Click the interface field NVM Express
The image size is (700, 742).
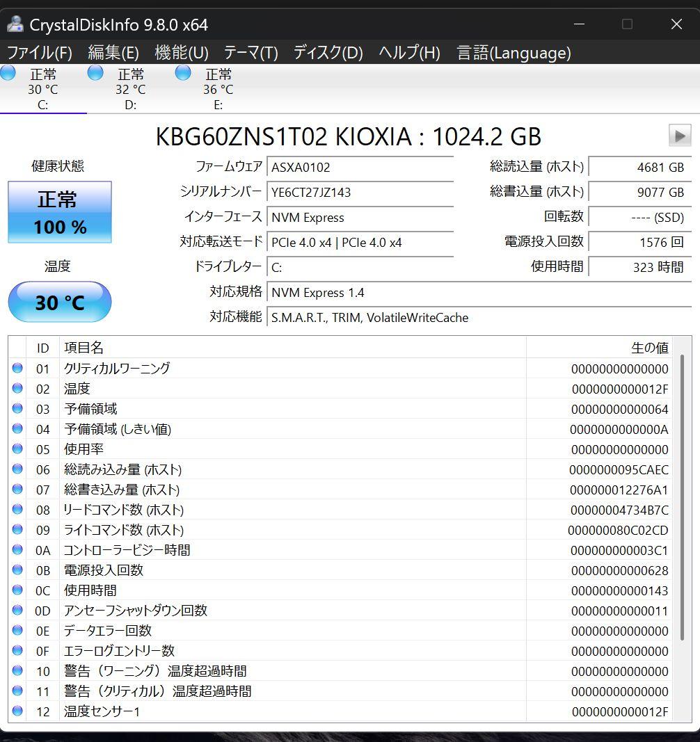pos(360,217)
